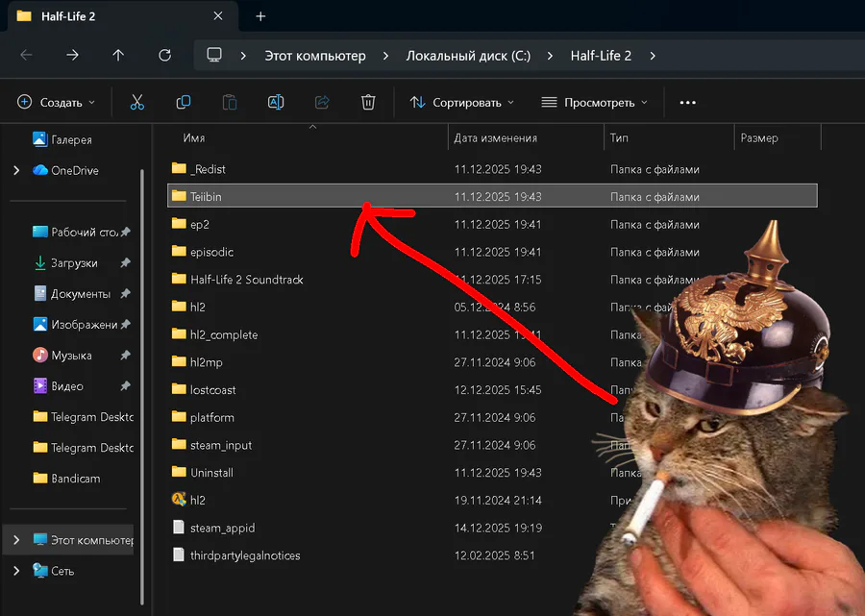
Task: Click the computer monitor icon in address bar
Action: click(214, 55)
